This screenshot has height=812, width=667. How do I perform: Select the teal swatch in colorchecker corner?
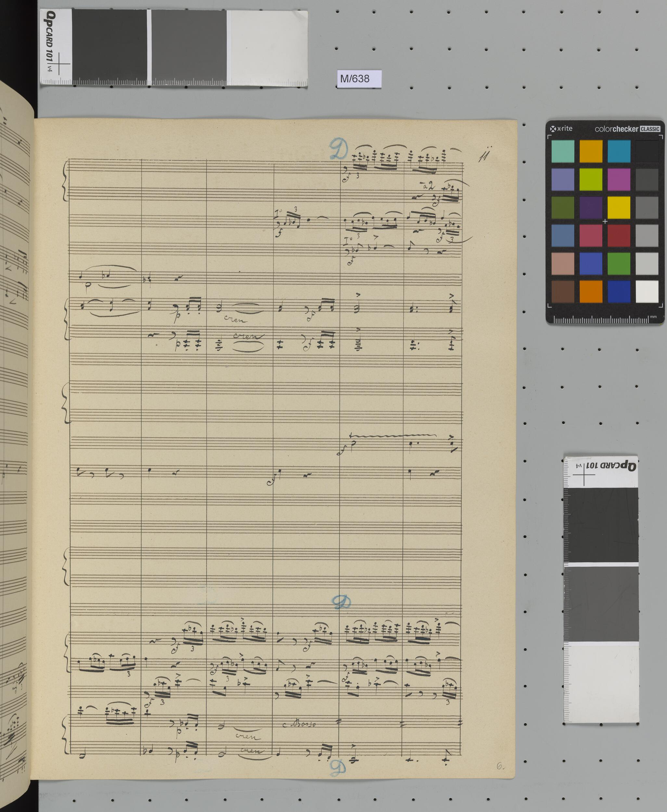click(x=562, y=151)
